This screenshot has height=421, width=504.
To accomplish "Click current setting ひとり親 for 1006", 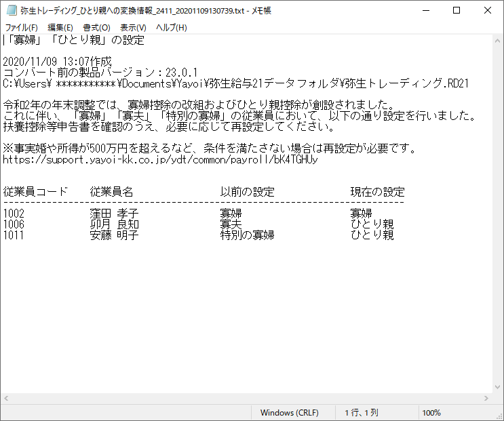I will pos(372,224).
